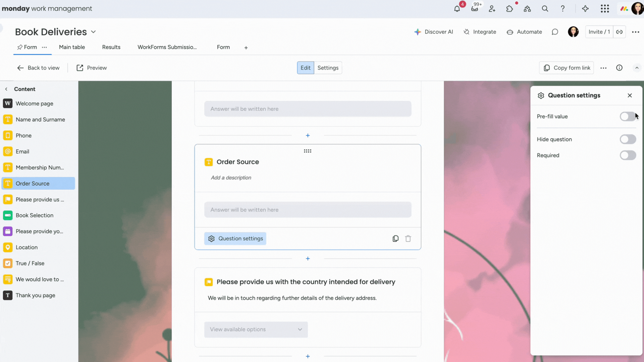The height and width of the screenshot is (362, 644).
Task: Select Membership Num... in Content list
Action: click(39, 168)
